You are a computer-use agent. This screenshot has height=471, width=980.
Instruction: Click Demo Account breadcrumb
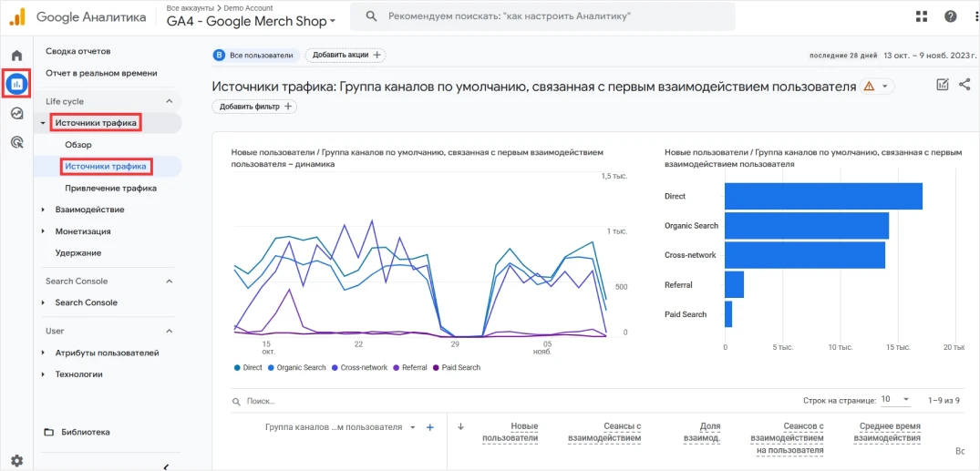[x=246, y=8]
